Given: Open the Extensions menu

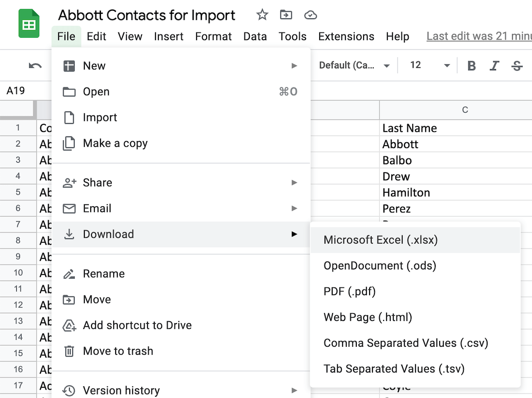Looking at the screenshot, I should (x=346, y=37).
